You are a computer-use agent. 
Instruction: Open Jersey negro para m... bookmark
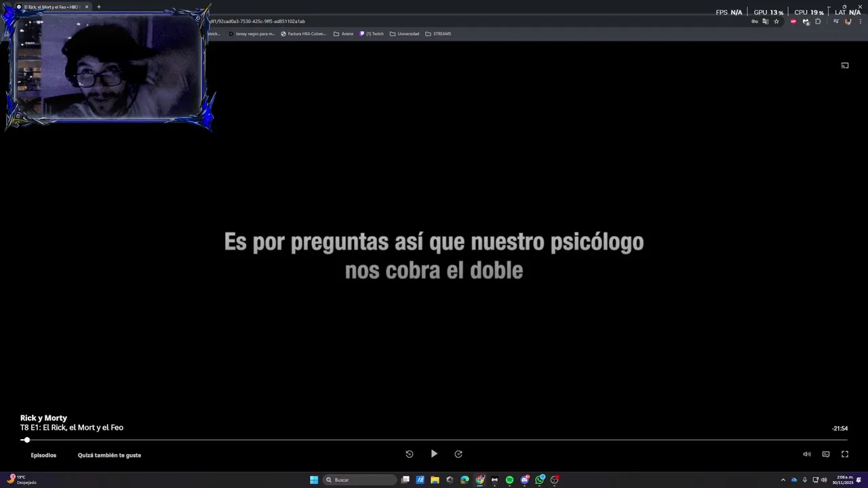[252, 34]
